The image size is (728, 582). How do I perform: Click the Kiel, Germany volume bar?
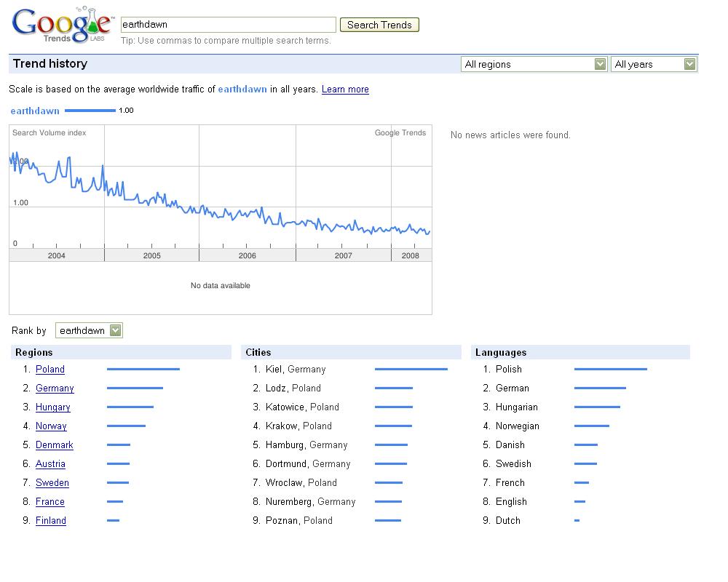point(411,370)
